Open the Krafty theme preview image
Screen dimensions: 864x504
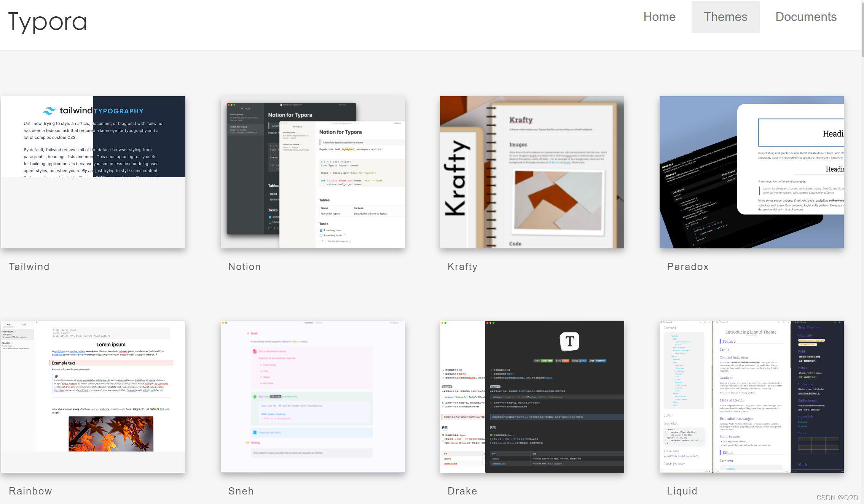point(532,172)
